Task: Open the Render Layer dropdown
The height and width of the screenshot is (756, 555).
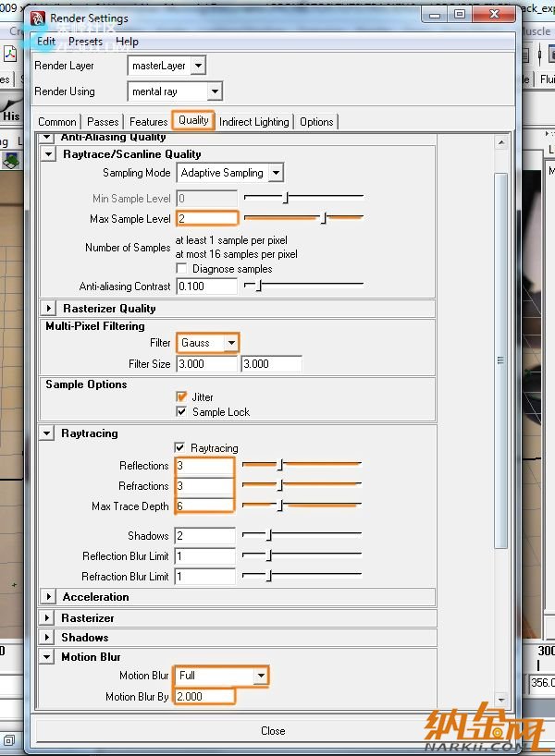Action: 198,66
